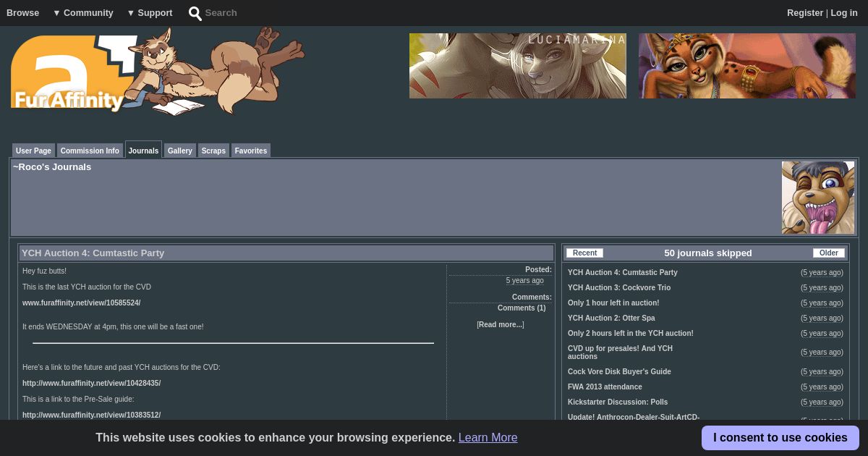This screenshot has width=868, height=456.
Task: Open the Luciamarina banner ad
Action: (x=518, y=66)
